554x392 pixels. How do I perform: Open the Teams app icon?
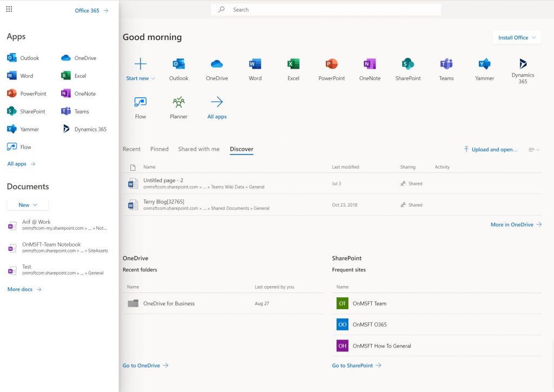coord(446,64)
